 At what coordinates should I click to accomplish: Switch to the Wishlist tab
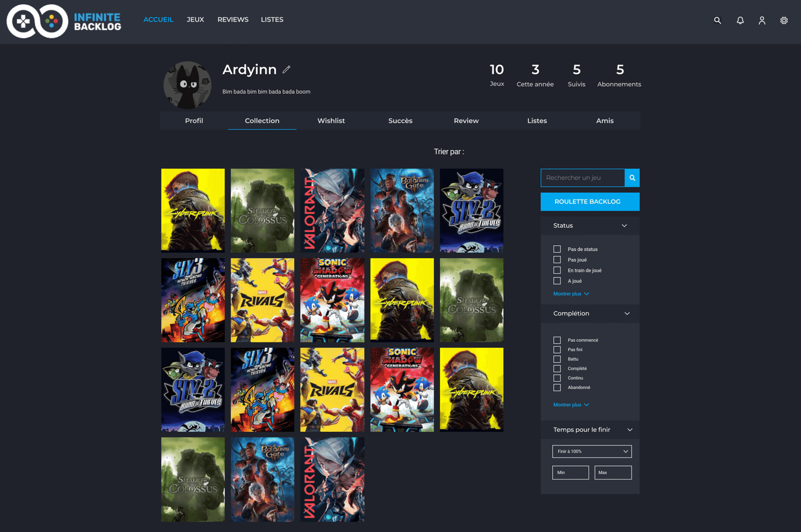tap(331, 121)
